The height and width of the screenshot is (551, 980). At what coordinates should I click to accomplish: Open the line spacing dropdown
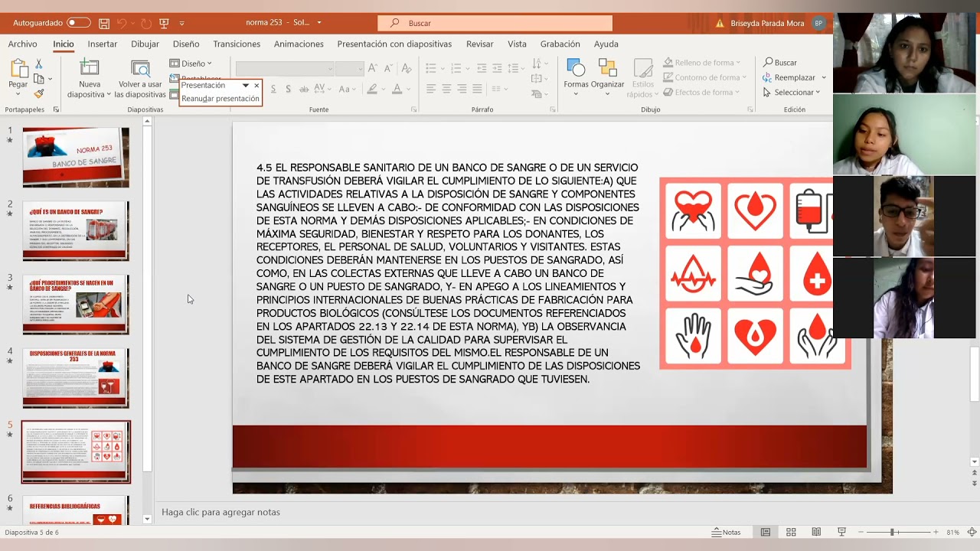(516, 69)
